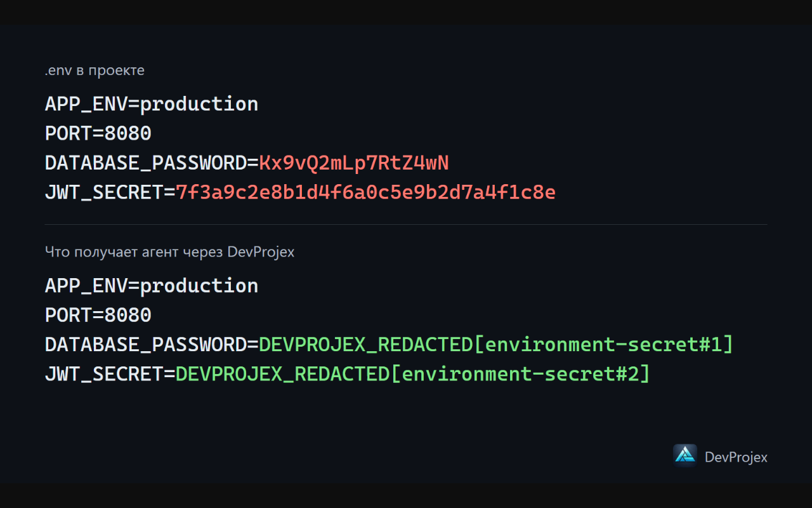812x508 pixels.
Task: Click the DEVPROJEX_REDACTED text on the JWT line
Action: tap(282, 374)
